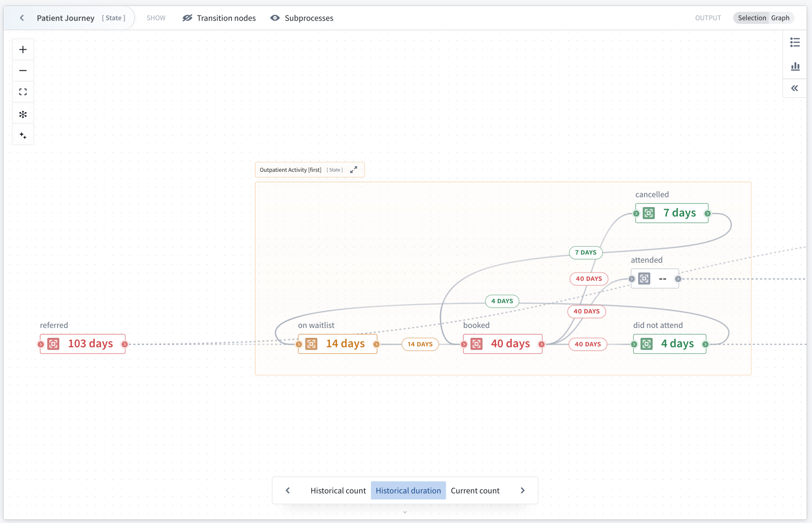The width and height of the screenshot is (812, 523).
Task: Switch the output view to Graph
Action: tap(780, 18)
